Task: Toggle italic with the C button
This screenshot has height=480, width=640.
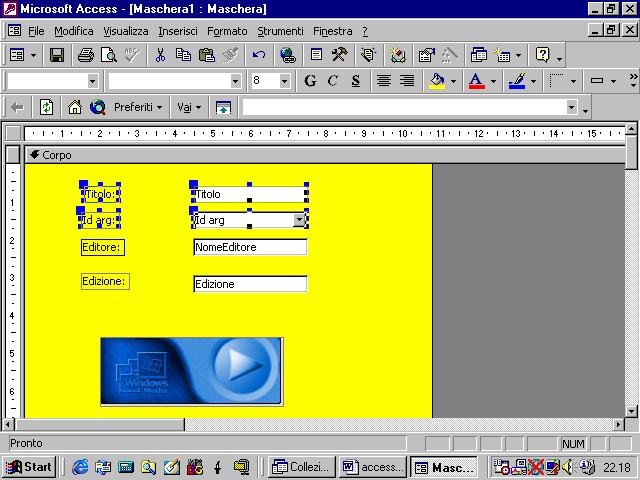Action: (333, 81)
